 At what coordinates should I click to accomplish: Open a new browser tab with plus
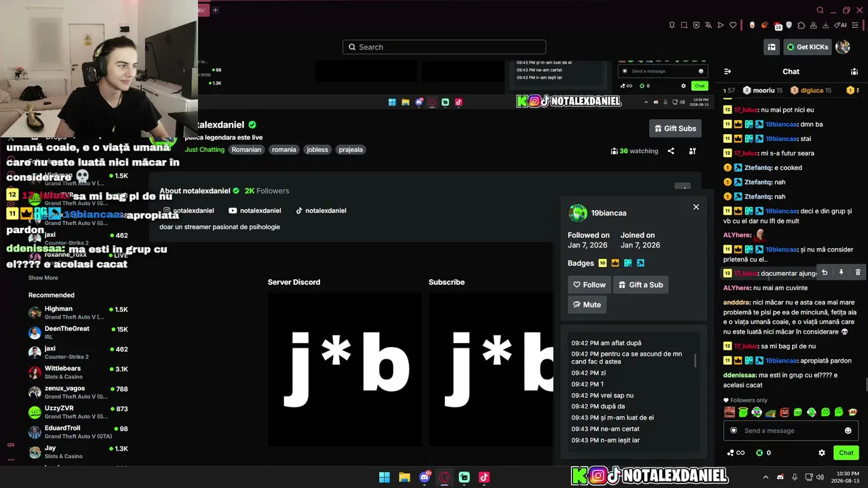215,10
